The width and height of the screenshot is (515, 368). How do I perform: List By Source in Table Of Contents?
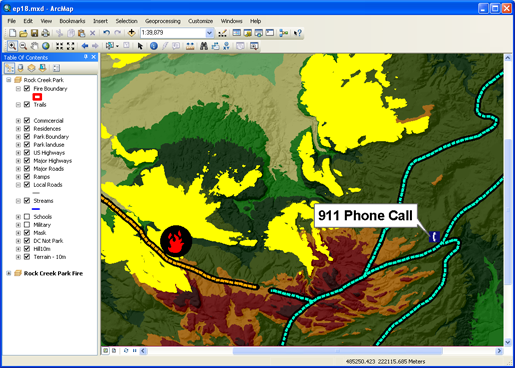[20, 68]
